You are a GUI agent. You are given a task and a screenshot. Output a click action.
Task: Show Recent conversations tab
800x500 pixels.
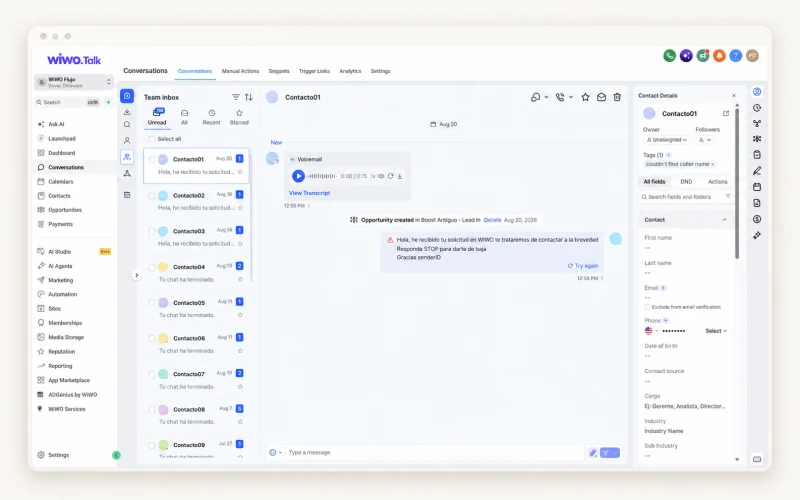pos(211,117)
